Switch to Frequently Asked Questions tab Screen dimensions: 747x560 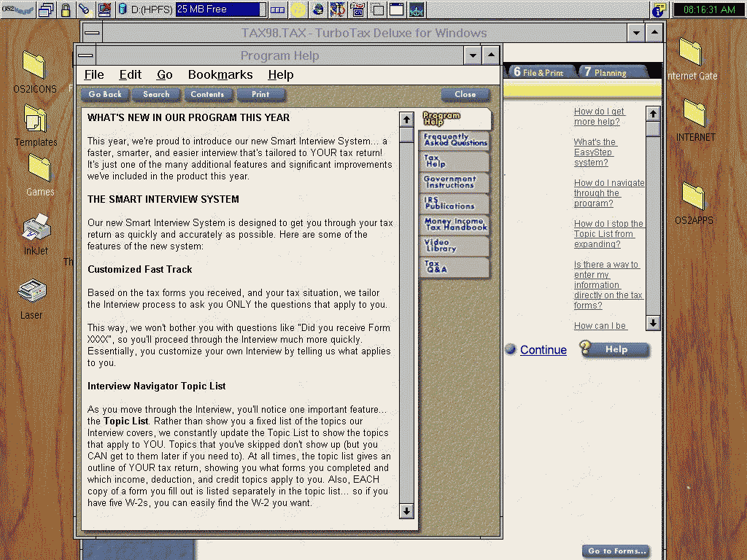coord(455,139)
